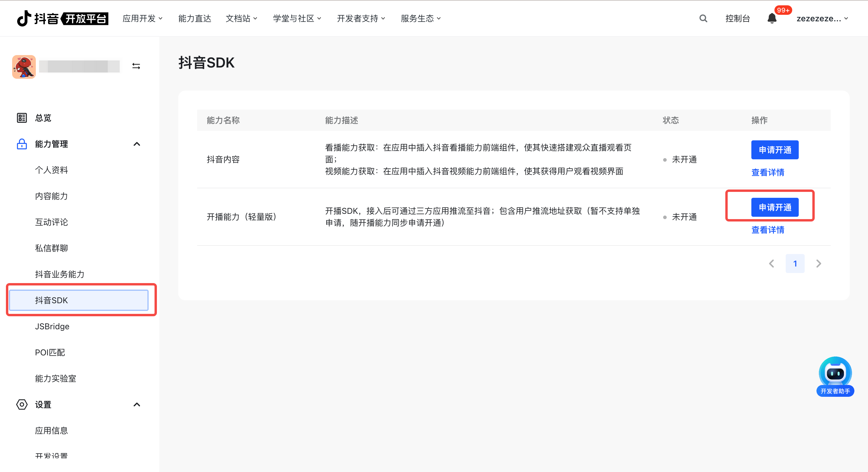This screenshot has height=472, width=868.
Task: Open 应用信息 in sidebar
Action: click(52, 430)
